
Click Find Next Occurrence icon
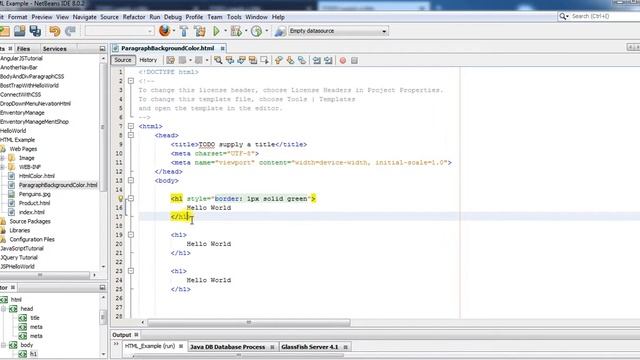241,60
